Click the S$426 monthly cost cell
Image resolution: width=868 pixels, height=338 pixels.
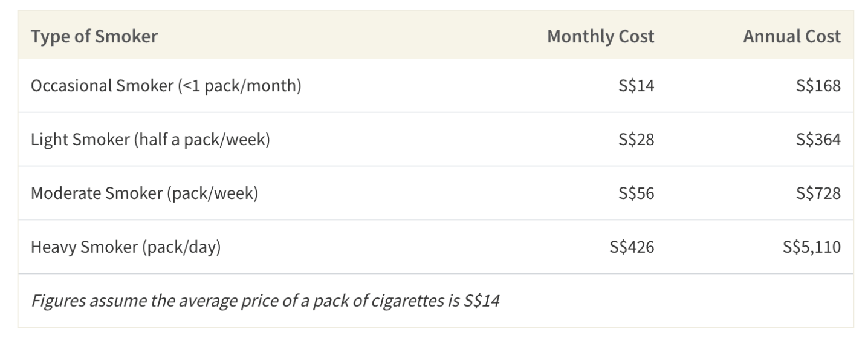(632, 247)
